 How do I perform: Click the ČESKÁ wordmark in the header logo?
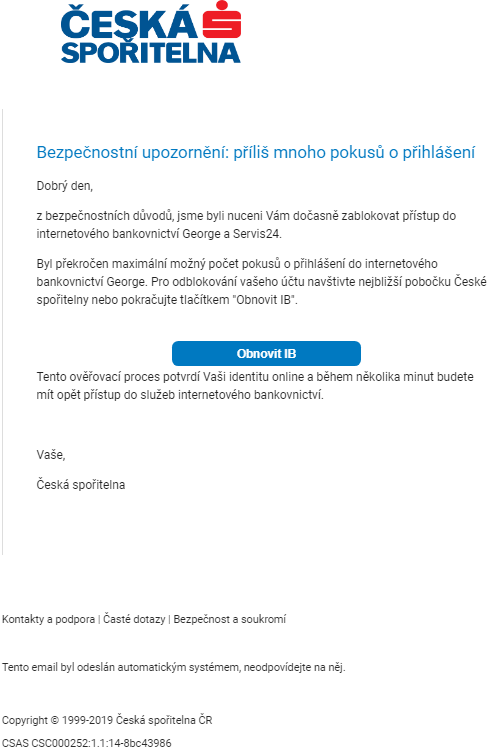click(x=129, y=22)
